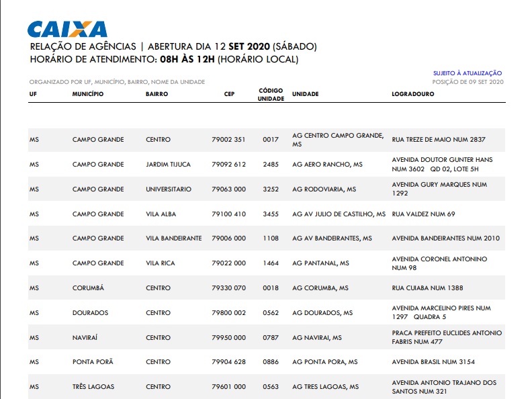The height and width of the screenshot is (399, 532).
Task: Click the RUA TREZE DE MAIO address
Action: [438, 140]
